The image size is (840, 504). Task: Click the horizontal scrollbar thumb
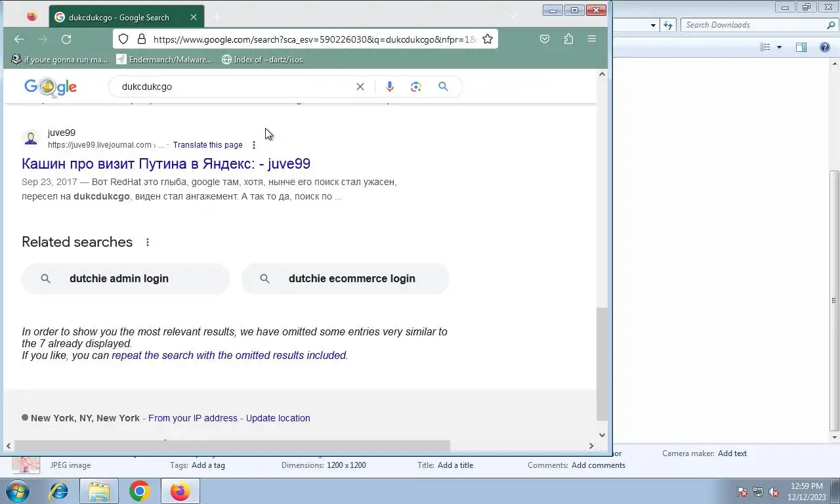[232, 446]
